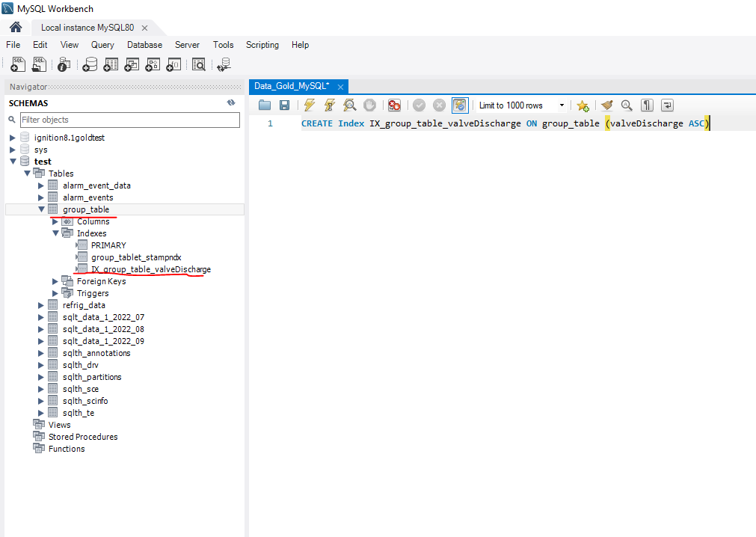Viewport: 756px width, 537px height.
Task: Expand the Columns node under group_table
Action: (55, 221)
